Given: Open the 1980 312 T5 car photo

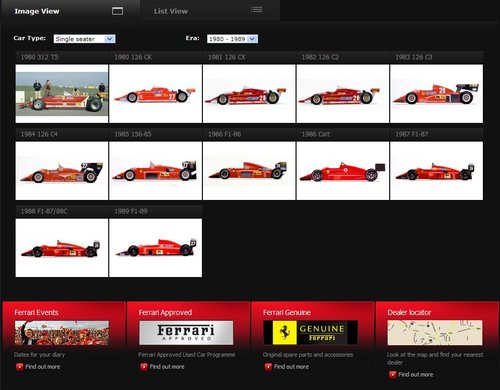Looking at the screenshot, I should [x=62, y=94].
